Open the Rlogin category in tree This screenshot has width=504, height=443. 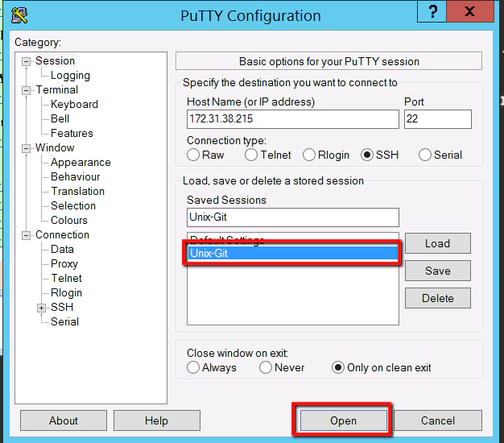[66, 293]
